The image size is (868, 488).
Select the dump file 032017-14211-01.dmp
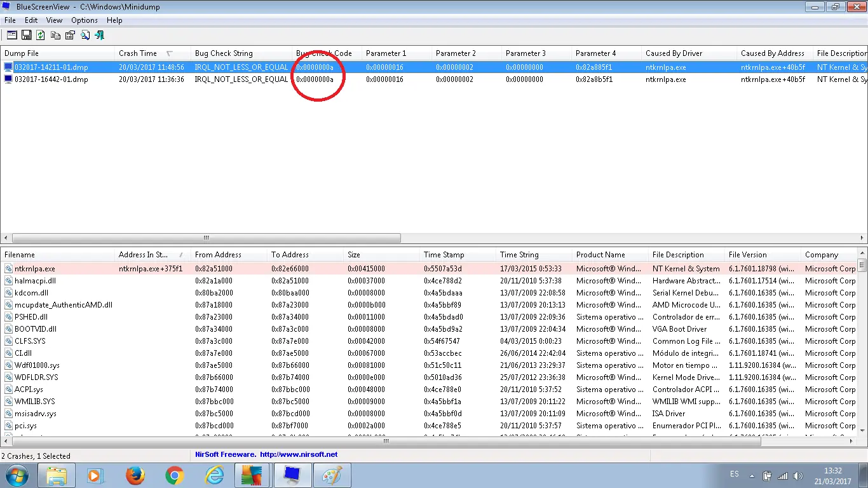pos(51,67)
